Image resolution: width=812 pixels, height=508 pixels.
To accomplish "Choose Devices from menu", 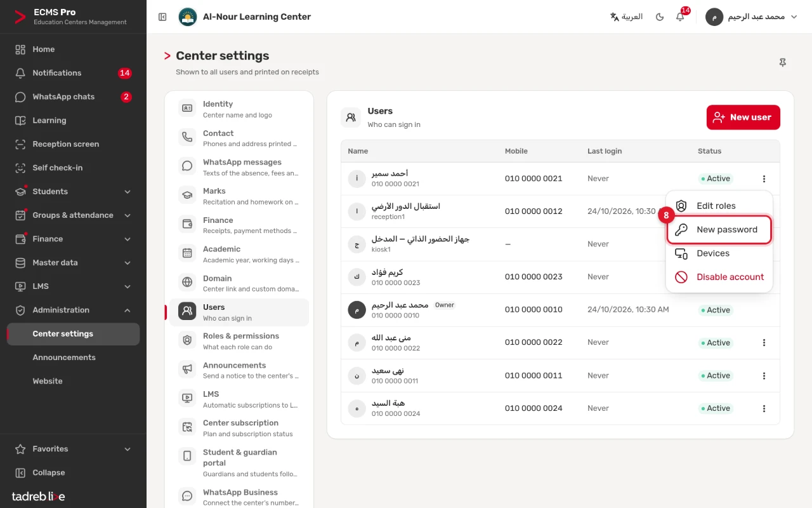I will click(719, 253).
